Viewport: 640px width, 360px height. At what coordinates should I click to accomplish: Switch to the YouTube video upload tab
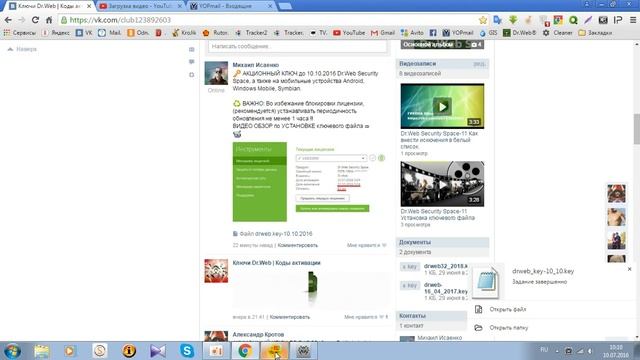pyautogui.click(x=140, y=6)
